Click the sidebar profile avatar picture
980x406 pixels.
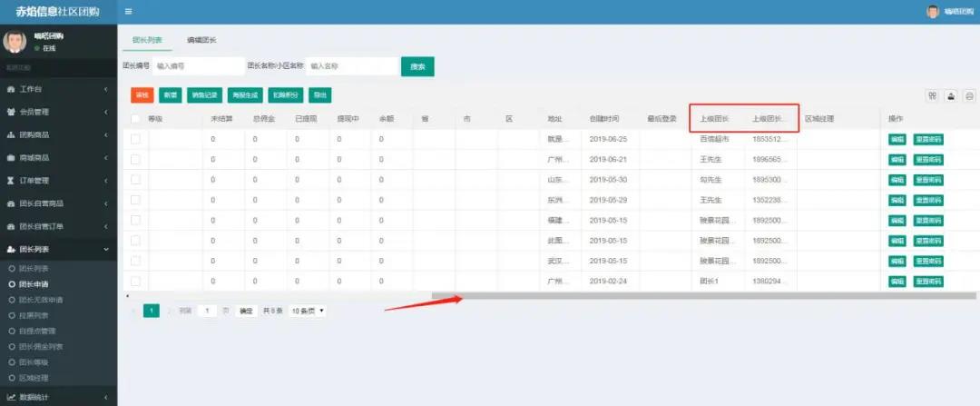click(x=15, y=41)
